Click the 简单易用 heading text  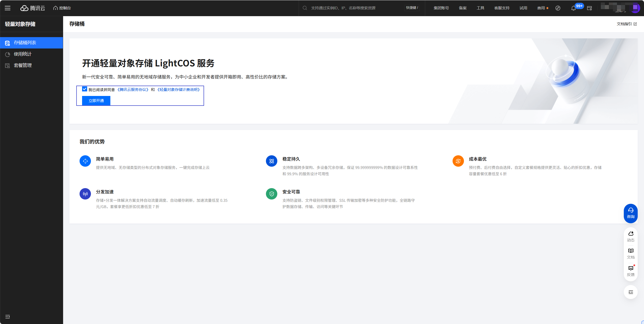[105, 159]
